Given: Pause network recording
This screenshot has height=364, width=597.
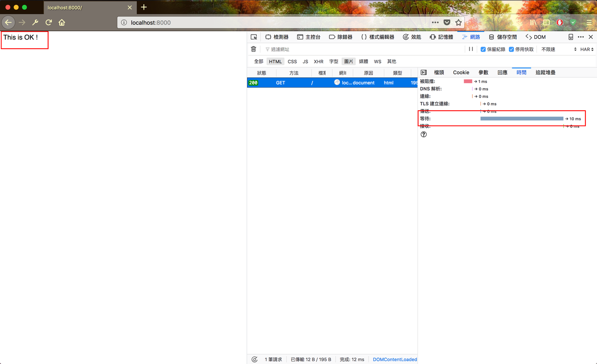Looking at the screenshot, I should pyautogui.click(x=471, y=49).
